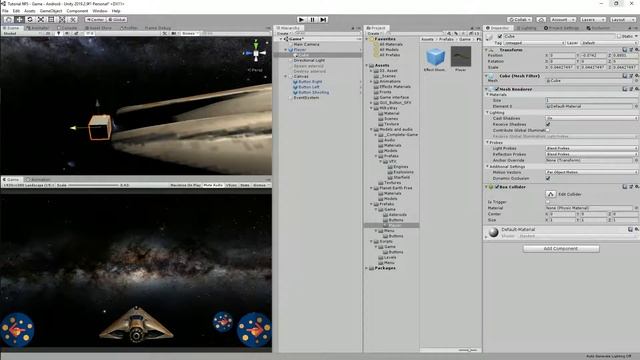Open the Light Probes dropdown
This screenshot has height=360, width=640.
(591, 148)
